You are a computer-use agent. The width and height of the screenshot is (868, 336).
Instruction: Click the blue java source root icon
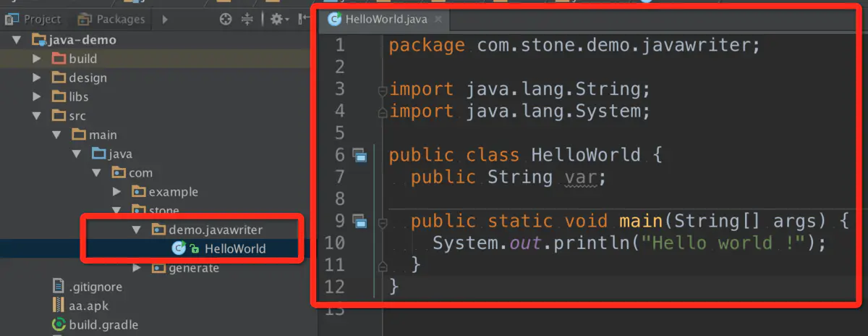coord(98,154)
